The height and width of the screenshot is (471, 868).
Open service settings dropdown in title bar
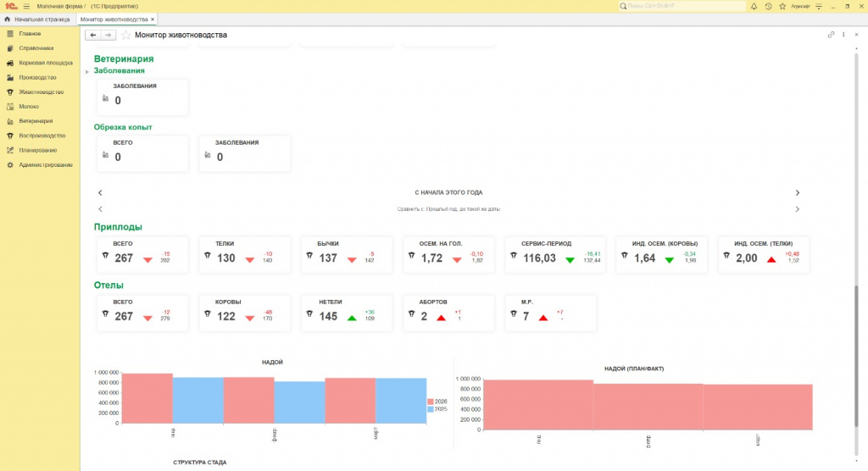[818, 6]
